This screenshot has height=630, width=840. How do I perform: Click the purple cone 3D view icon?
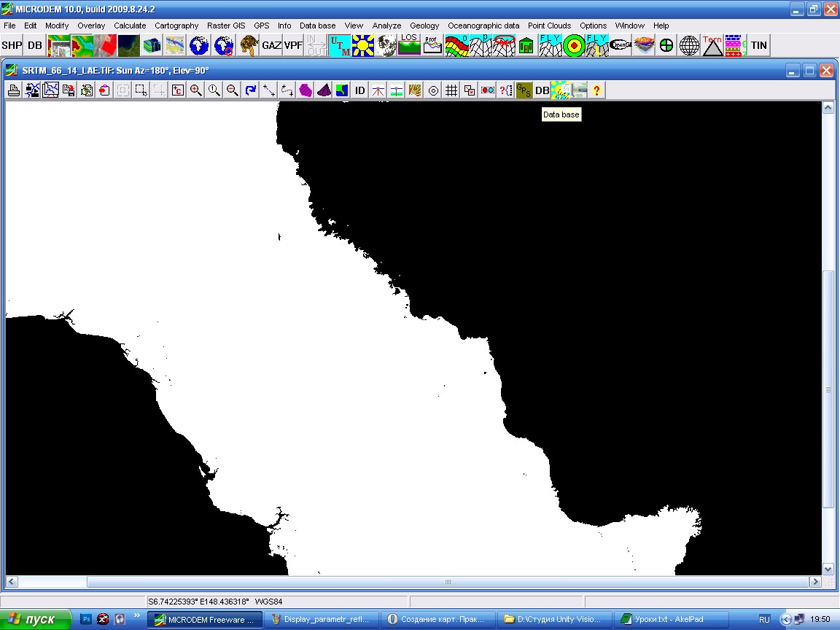(x=324, y=90)
